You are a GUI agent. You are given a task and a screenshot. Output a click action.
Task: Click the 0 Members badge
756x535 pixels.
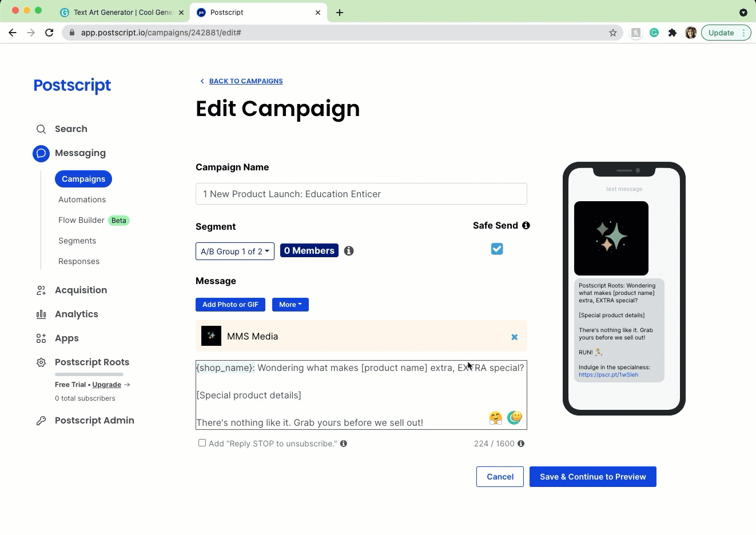tap(309, 251)
